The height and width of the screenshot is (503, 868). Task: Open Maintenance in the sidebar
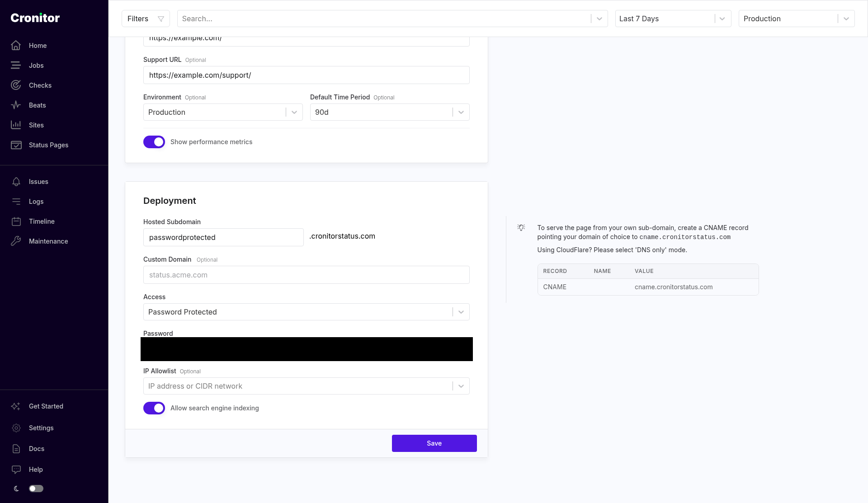click(x=48, y=241)
